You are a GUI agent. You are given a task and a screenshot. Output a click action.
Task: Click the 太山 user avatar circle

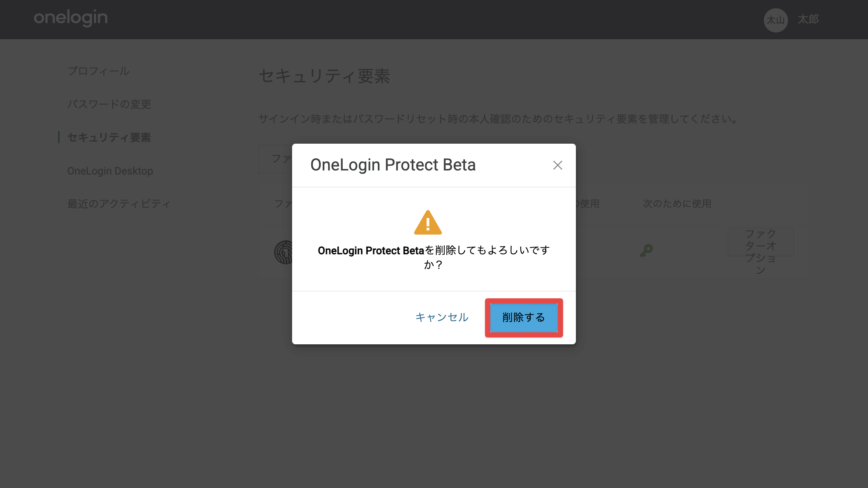776,20
